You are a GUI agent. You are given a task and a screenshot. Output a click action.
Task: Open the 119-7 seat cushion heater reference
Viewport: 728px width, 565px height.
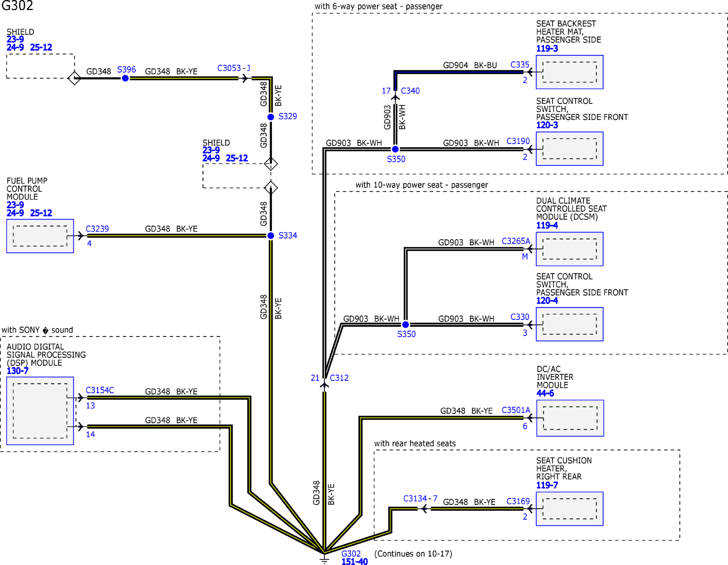click(547, 485)
